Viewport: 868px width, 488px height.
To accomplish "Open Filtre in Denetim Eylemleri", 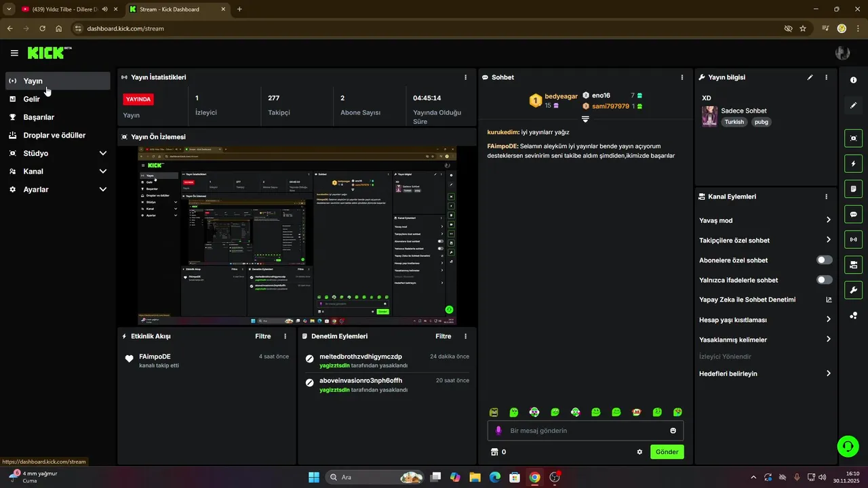I will click(x=443, y=336).
